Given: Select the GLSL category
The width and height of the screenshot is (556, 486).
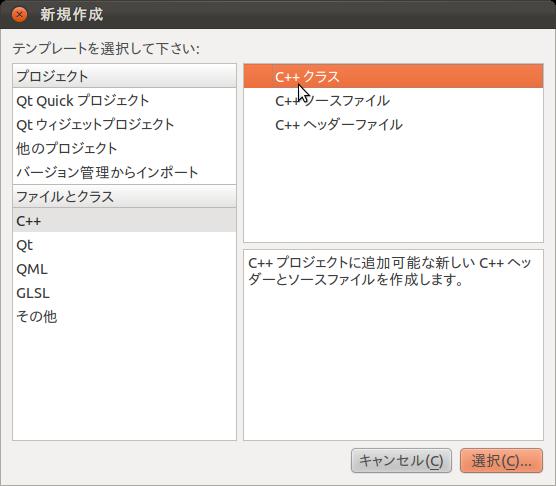Looking at the screenshot, I should [x=124, y=293].
